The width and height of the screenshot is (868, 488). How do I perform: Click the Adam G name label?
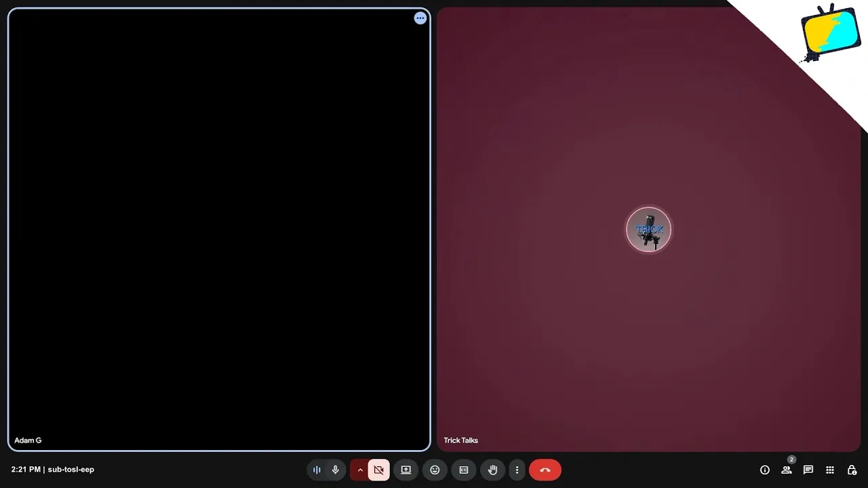coord(28,441)
